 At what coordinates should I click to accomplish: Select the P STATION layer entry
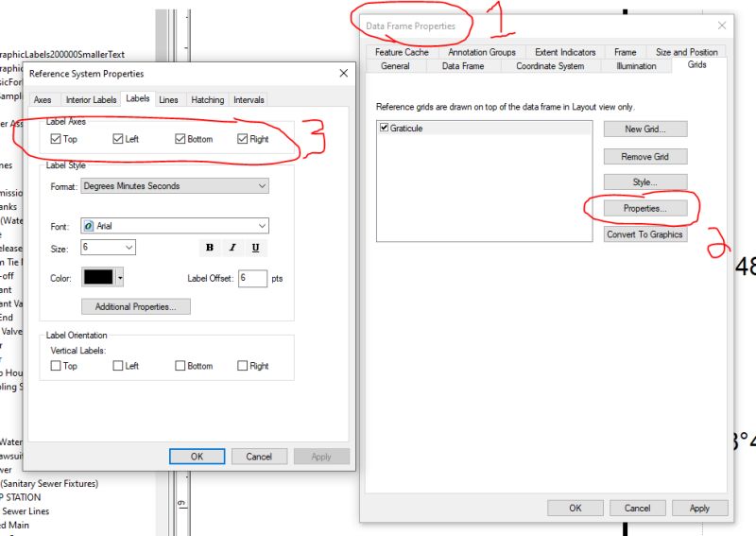(20, 497)
